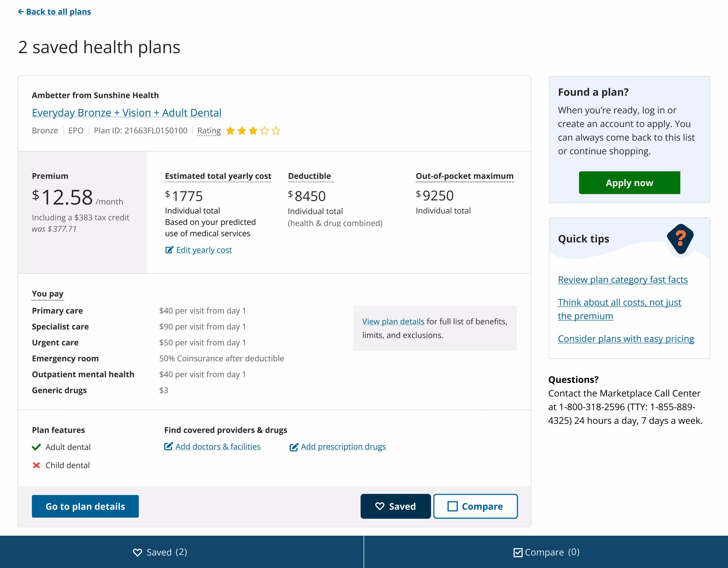728x568 pixels.
Task: Click the Plan ID: 21663FL0150100 text
Action: pos(141,131)
